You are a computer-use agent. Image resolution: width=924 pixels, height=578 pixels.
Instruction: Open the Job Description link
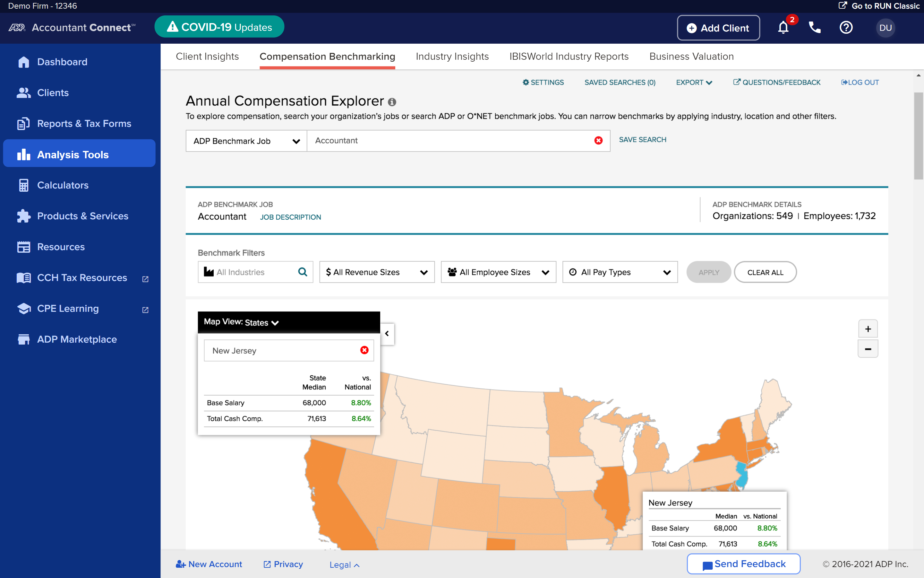click(290, 217)
